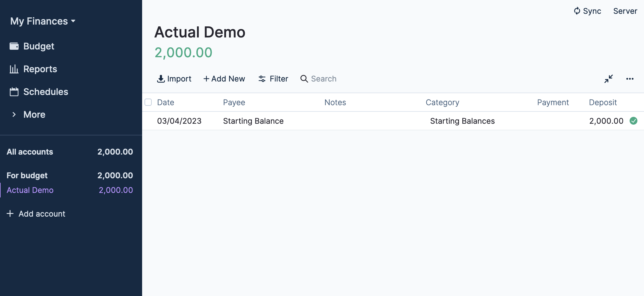This screenshot has width=644, height=296.
Task: Toggle the select-all transactions checkbox
Action: pyautogui.click(x=148, y=102)
